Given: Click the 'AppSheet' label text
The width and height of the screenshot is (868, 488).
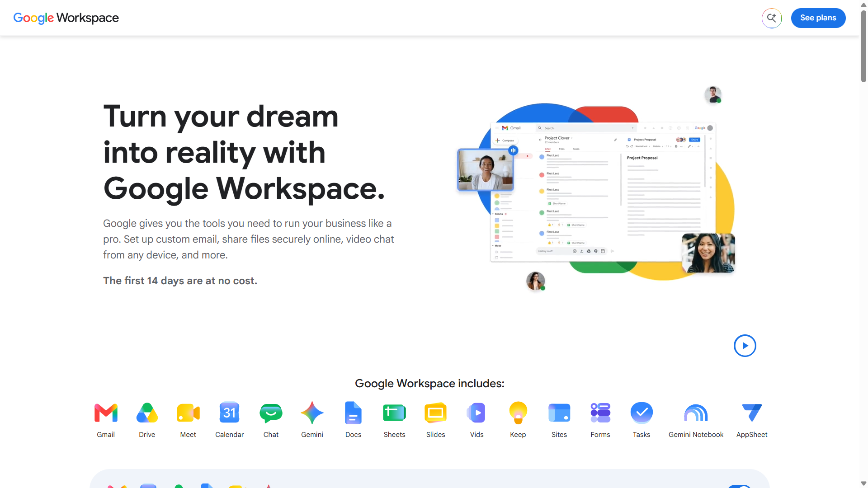Looking at the screenshot, I should click(x=752, y=435).
